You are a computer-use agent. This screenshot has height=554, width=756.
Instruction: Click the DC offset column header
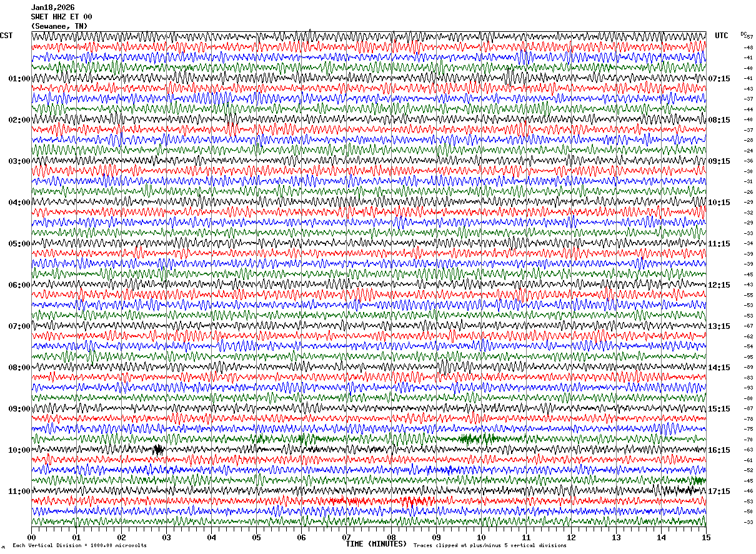point(744,34)
